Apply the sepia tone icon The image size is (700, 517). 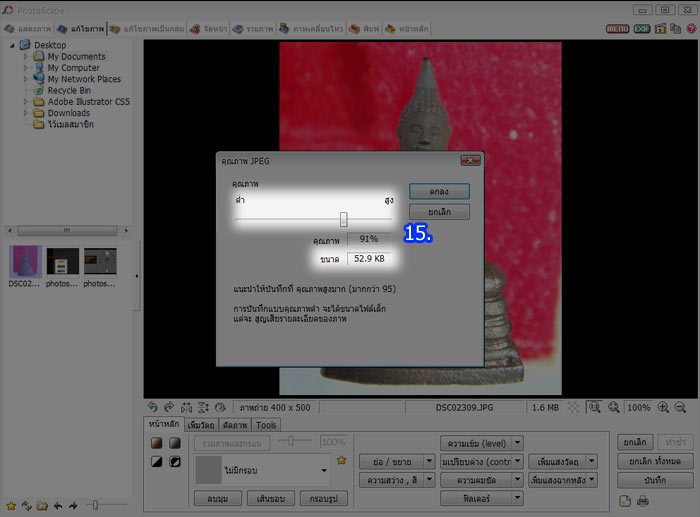[157, 443]
